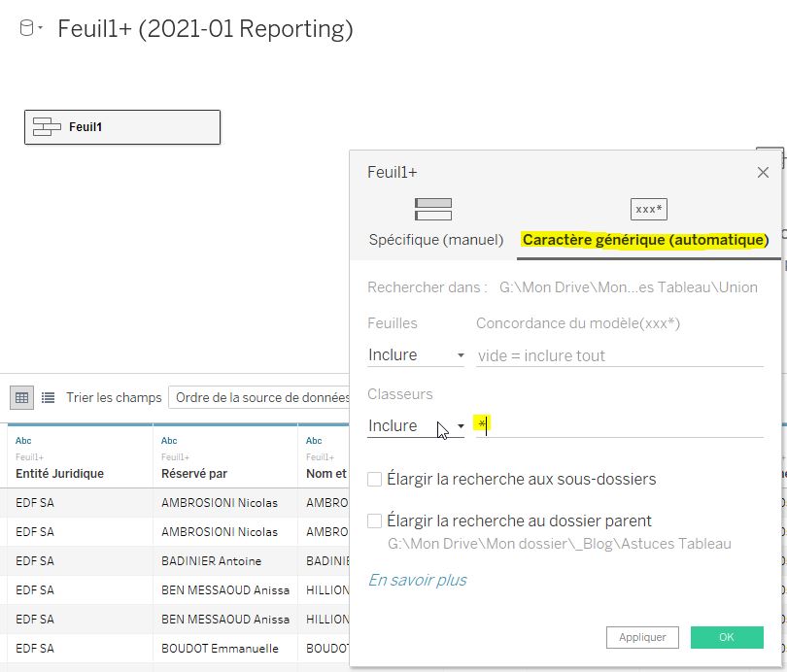Click the sheets pattern field 'vide = inclure tout'
The image size is (787, 672).
[619, 355]
